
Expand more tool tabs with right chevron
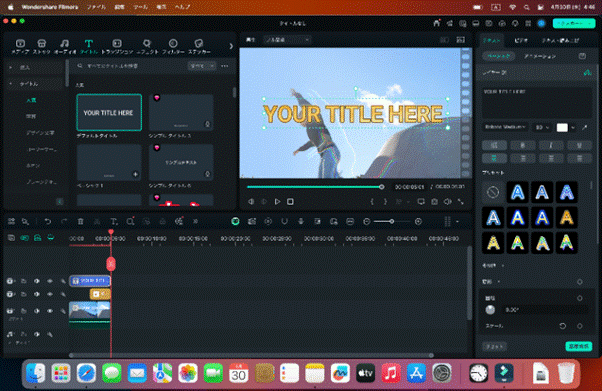pyautogui.click(x=231, y=46)
